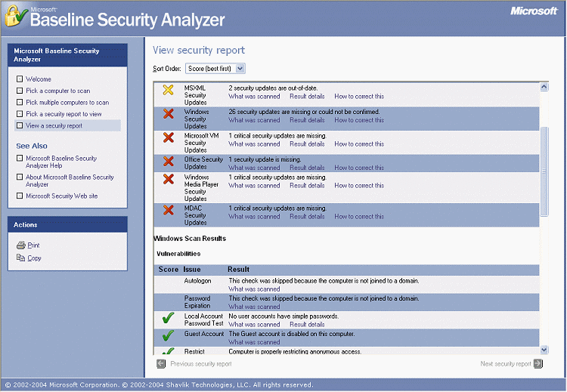Open 'What was scanned' for Guest Account
Image resolution: width=567 pixels, height=392 pixels.
coord(254,342)
